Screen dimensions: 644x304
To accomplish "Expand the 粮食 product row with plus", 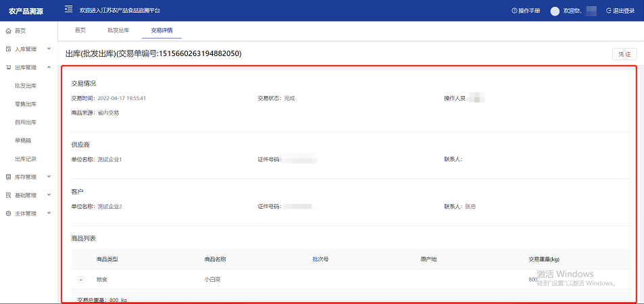I will coord(80,280).
